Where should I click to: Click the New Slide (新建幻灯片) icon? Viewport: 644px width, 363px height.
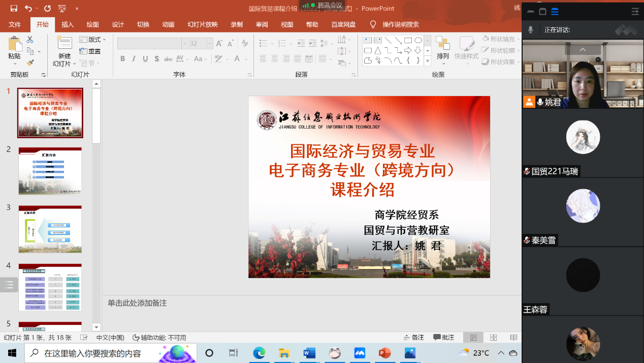pos(64,44)
